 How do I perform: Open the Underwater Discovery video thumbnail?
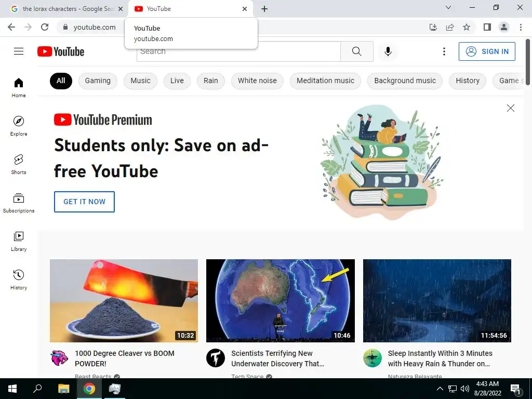(x=280, y=301)
